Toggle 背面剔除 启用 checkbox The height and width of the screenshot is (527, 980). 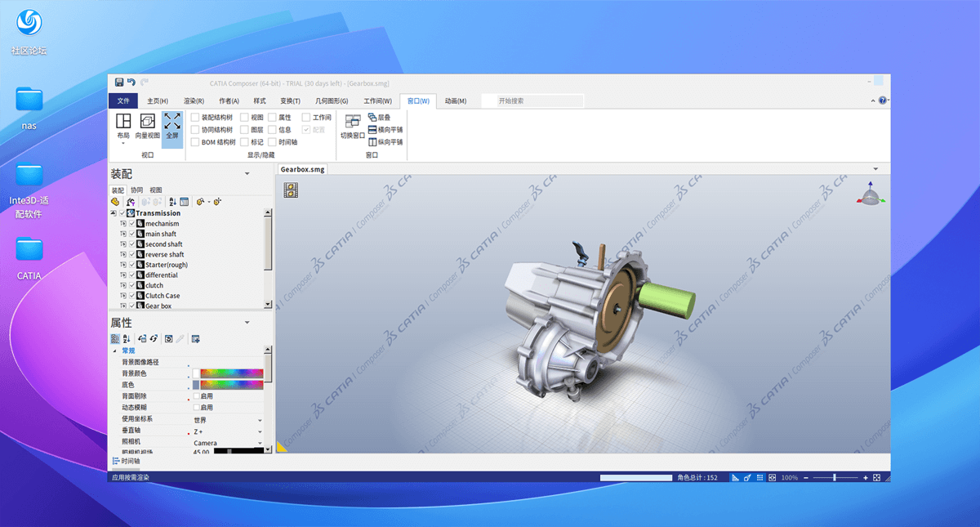[197, 396]
